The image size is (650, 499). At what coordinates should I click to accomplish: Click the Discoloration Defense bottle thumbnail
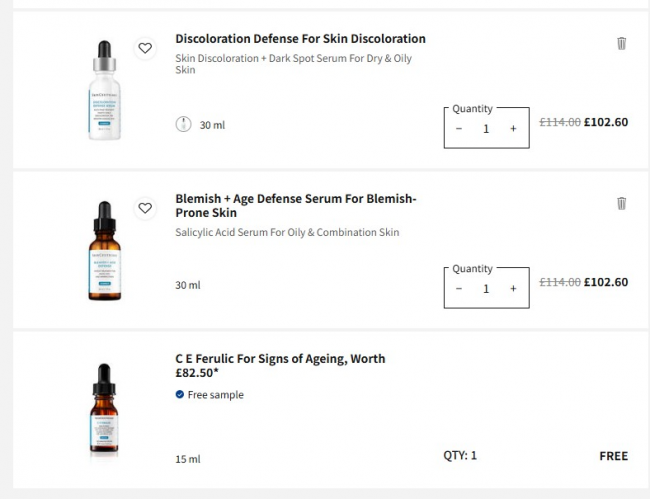point(104,90)
